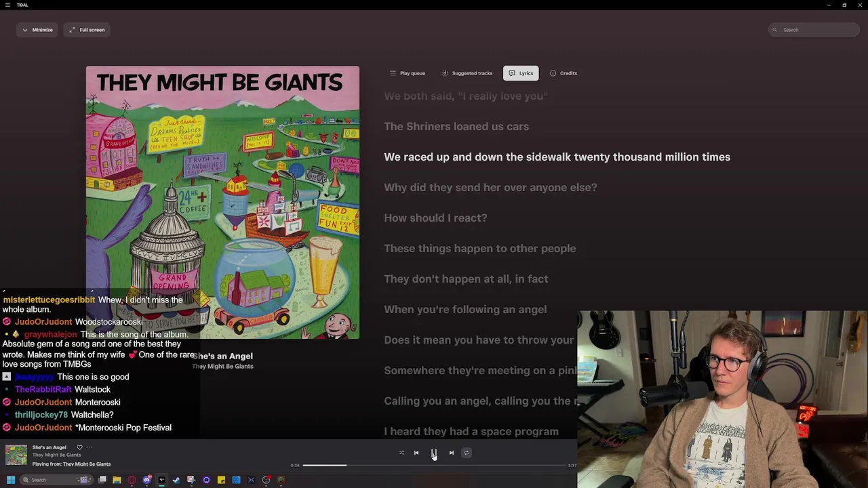868x488 pixels.
Task: Open the Discord taskbar icon
Action: [146, 480]
